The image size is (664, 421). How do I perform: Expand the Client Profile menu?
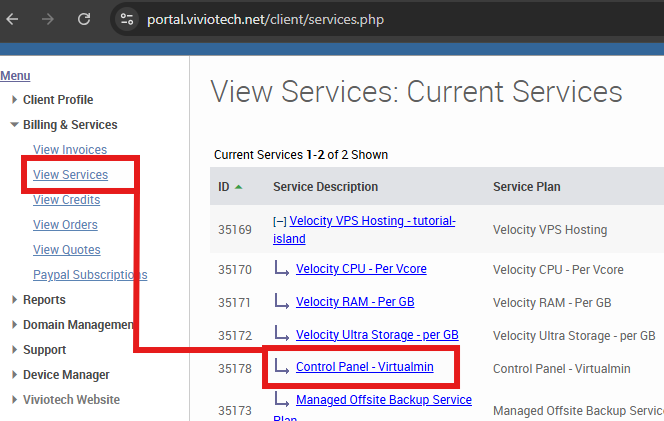click(x=58, y=100)
